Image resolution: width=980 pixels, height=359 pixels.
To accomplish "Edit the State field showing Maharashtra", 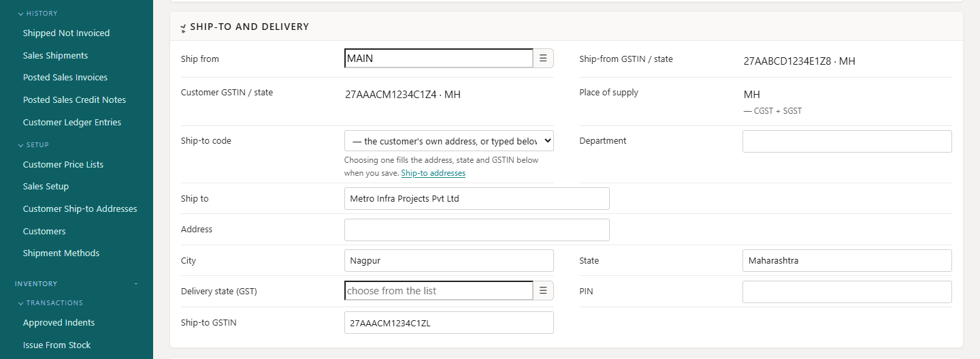I will [847, 260].
